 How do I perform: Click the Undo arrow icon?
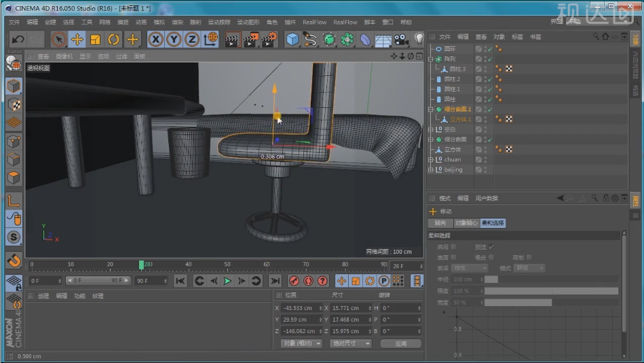point(18,39)
